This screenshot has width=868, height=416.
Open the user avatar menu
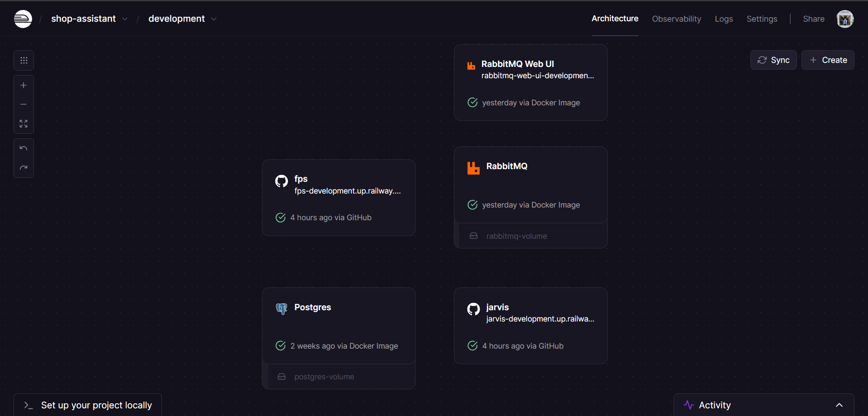point(845,19)
